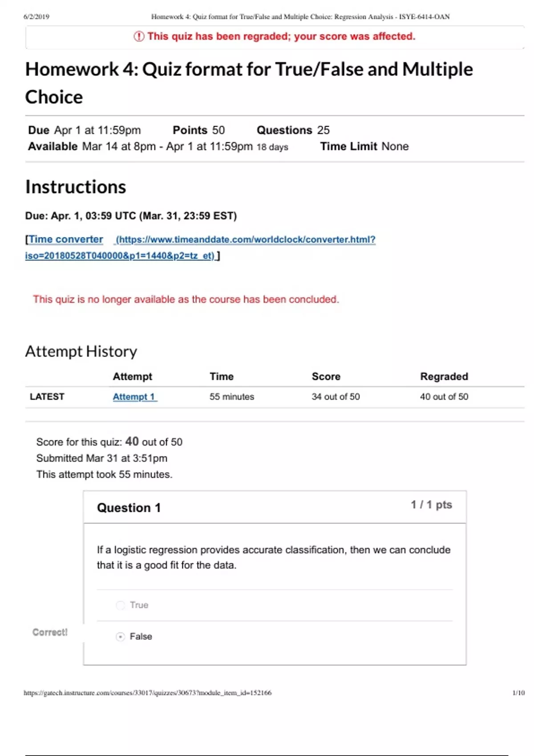The width and height of the screenshot is (534, 756).
Task: Click the quiz-regraded red banner message
Action: tap(281, 36)
